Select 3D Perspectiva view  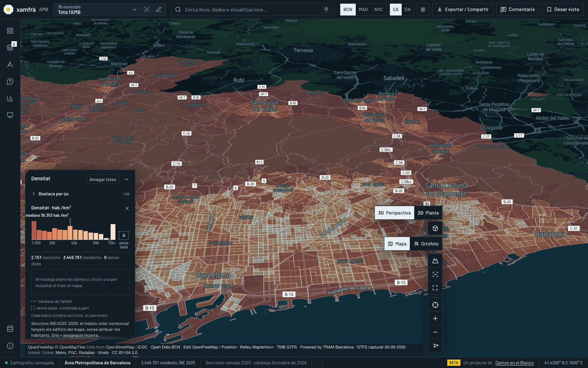tap(394, 213)
